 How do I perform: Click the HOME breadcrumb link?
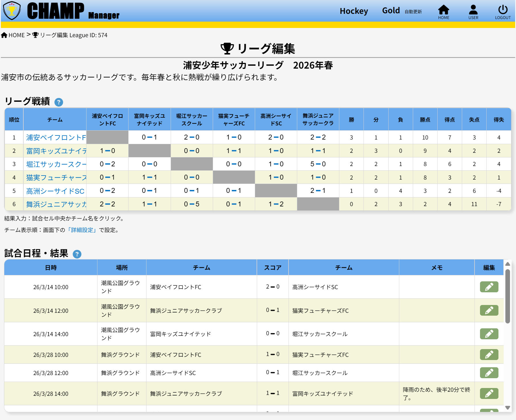point(17,35)
